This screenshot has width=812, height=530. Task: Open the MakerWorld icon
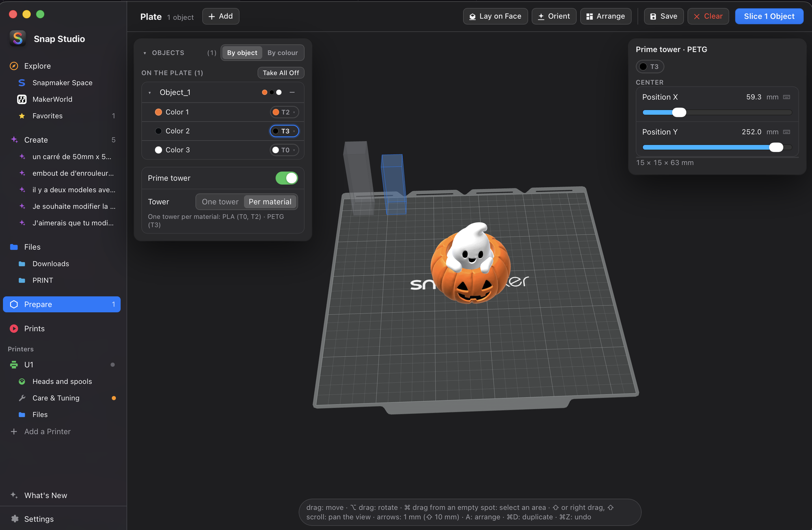click(x=22, y=99)
